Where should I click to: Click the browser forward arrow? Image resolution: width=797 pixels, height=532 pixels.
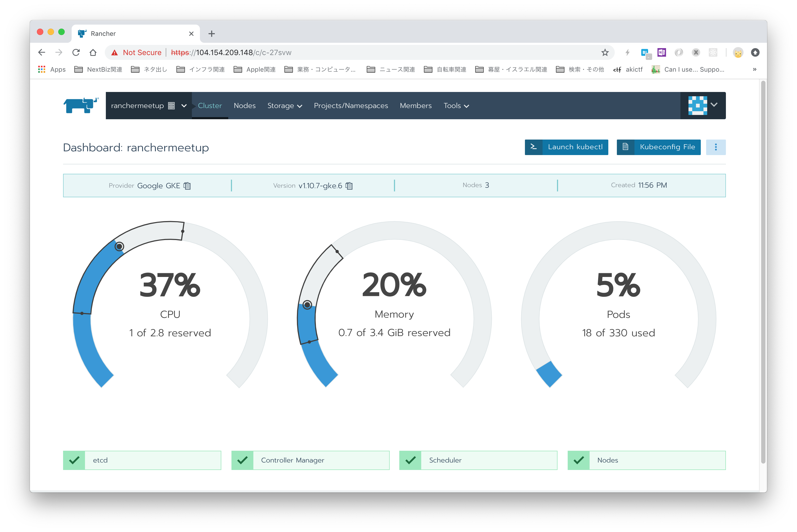[x=59, y=52]
